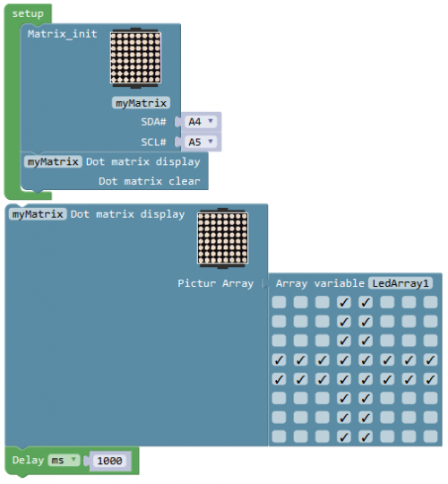Select the setup block label
This screenshot has width=448, height=484.
click(x=28, y=13)
